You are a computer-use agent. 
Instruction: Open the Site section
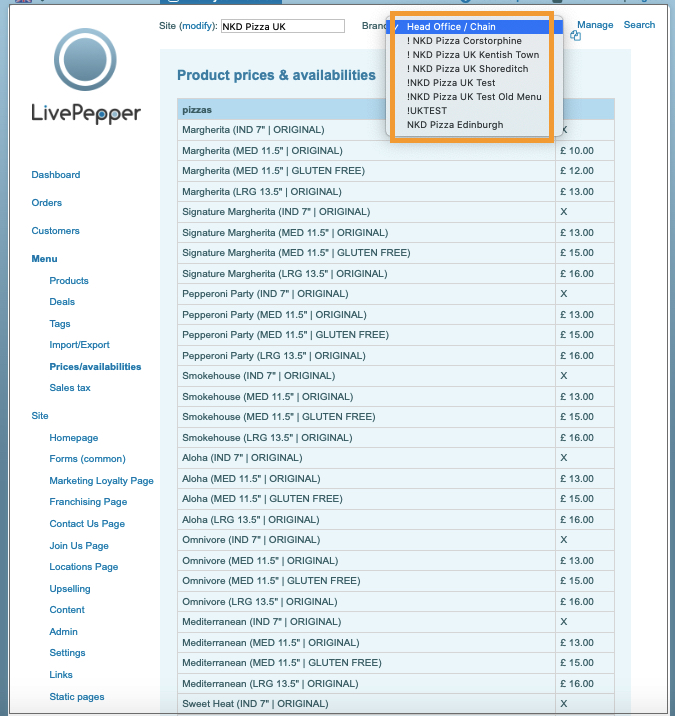(40, 416)
